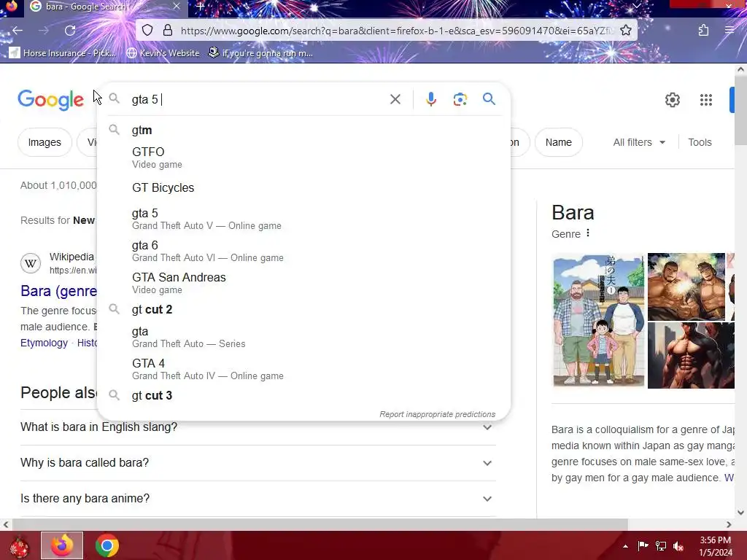Open Firefox extensions menu
This screenshot has height=560, width=747.
click(703, 31)
